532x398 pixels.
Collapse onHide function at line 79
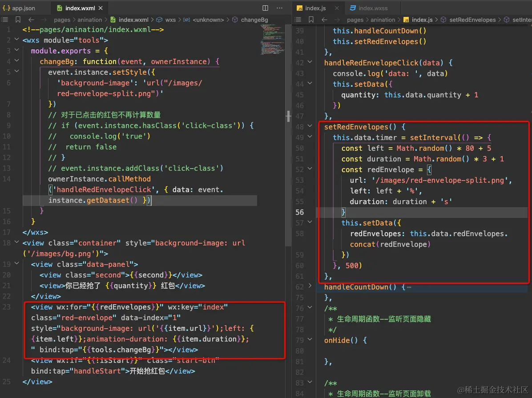tap(310, 339)
